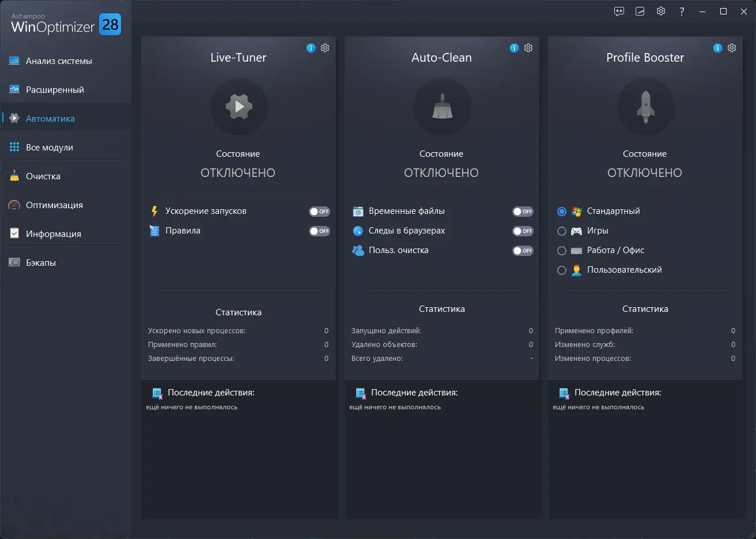
Task: Click the Live-Tuner card title
Action: tap(239, 58)
